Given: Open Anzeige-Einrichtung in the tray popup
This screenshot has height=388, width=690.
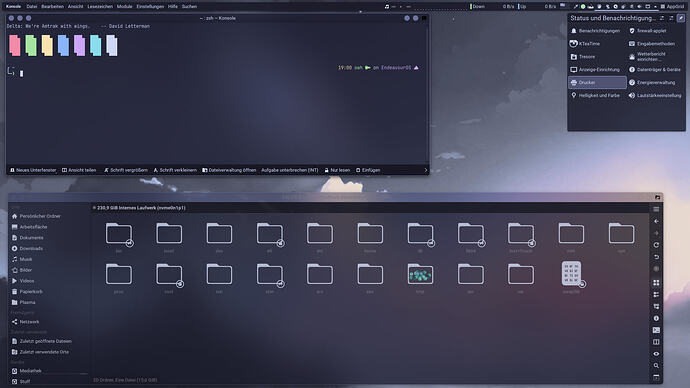Looking at the screenshot, I should [x=597, y=70].
